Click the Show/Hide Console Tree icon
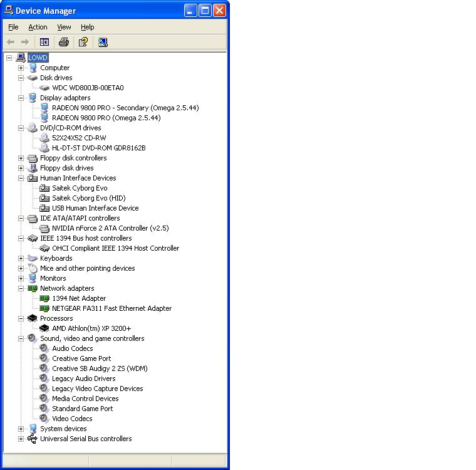476x470 pixels. (44, 42)
